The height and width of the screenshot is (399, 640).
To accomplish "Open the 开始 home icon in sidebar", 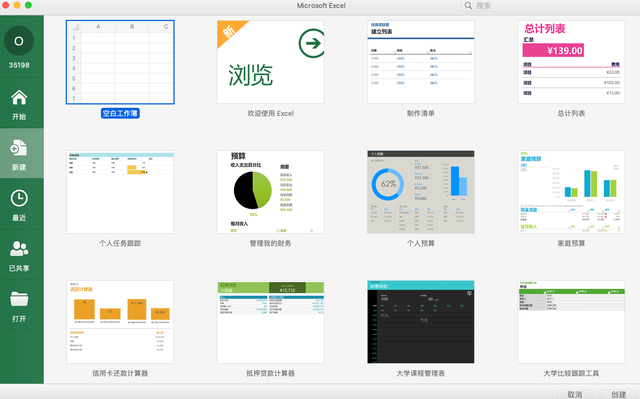I will [x=19, y=98].
